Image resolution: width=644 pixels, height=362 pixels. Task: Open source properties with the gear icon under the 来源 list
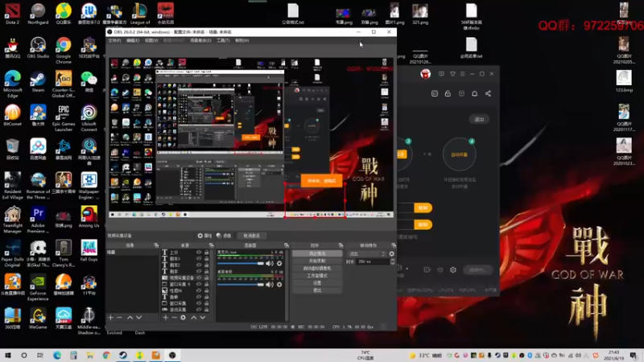184,317
